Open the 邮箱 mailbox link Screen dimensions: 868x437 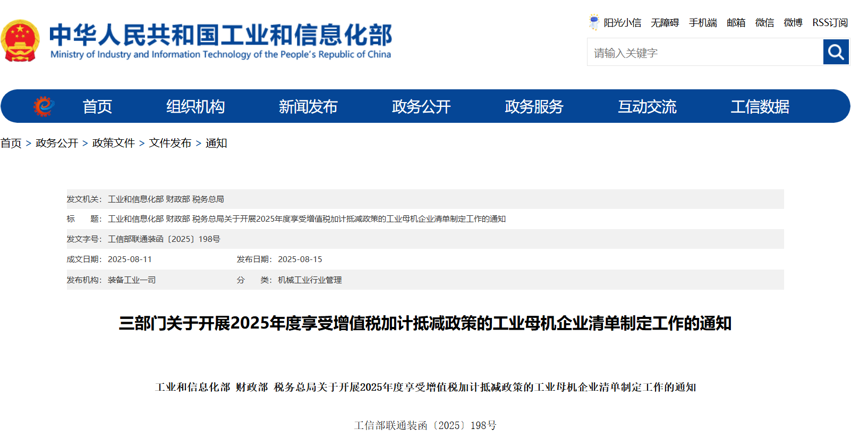coord(736,23)
